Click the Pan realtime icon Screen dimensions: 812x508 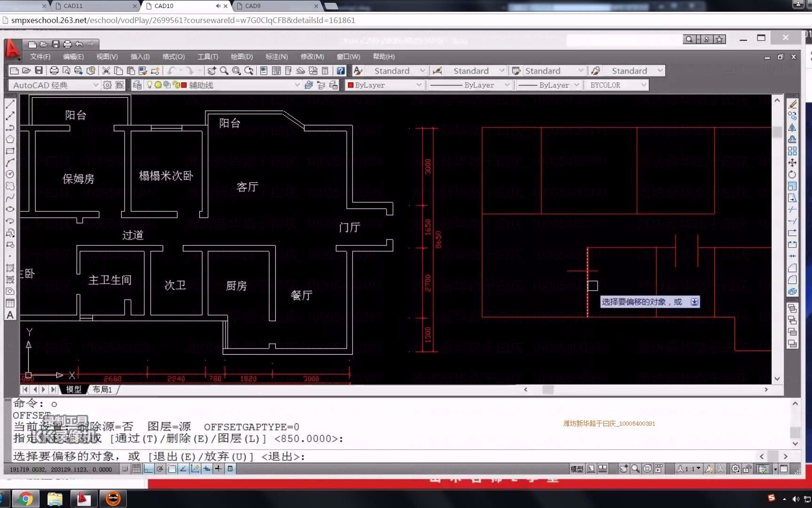click(x=212, y=71)
